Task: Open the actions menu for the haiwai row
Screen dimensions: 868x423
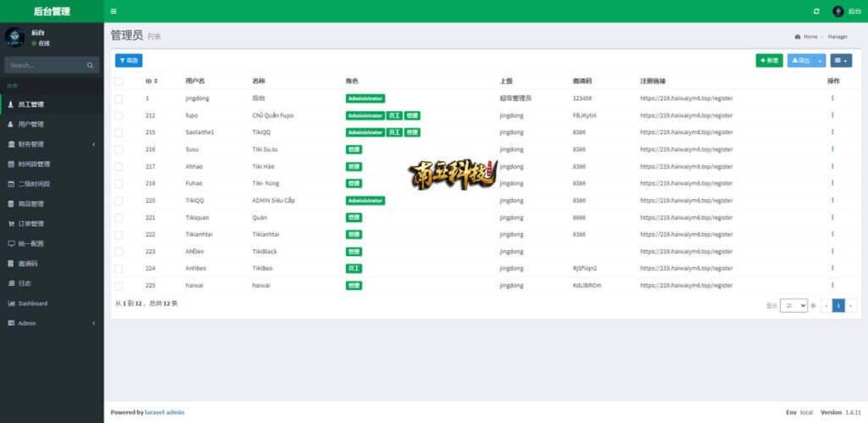Action: (832, 286)
